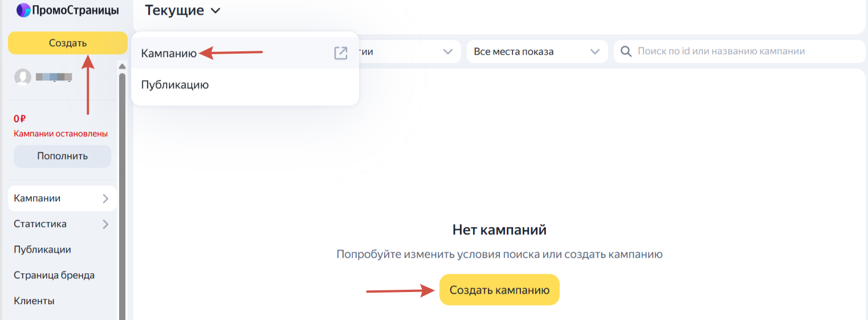The height and width of the screenshot is (320, 868).
Task: Expand the Кампании sidebar chevron
Action: pyautogui.click(x=105, y=199)
